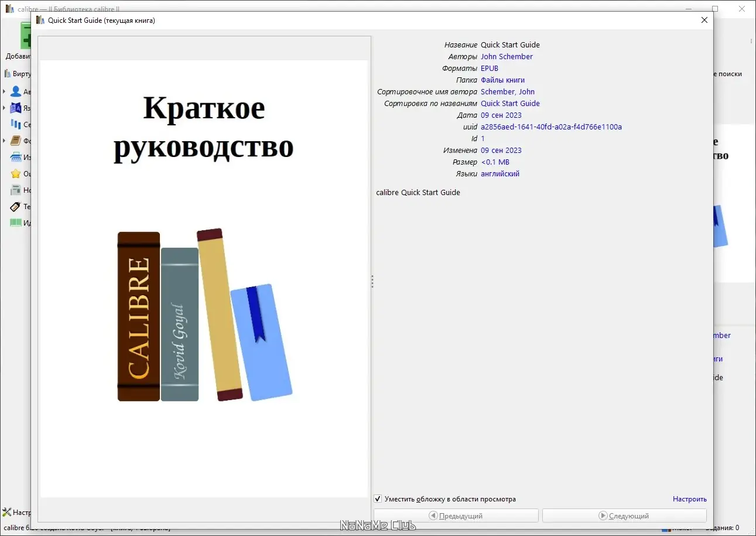Screen dimensions: 756x536
Task: Open author link John Schember
Action: [507, 56]
